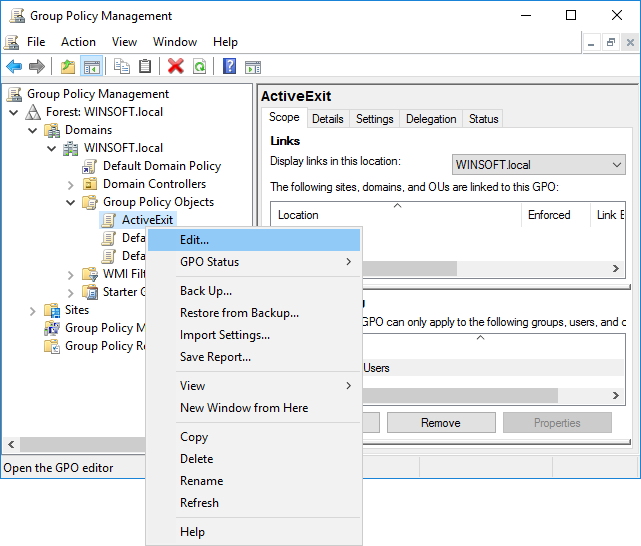Viewport: 641px width, 546px height.
Task: Switch to the Delegation tab
Action: click(431, 119)
